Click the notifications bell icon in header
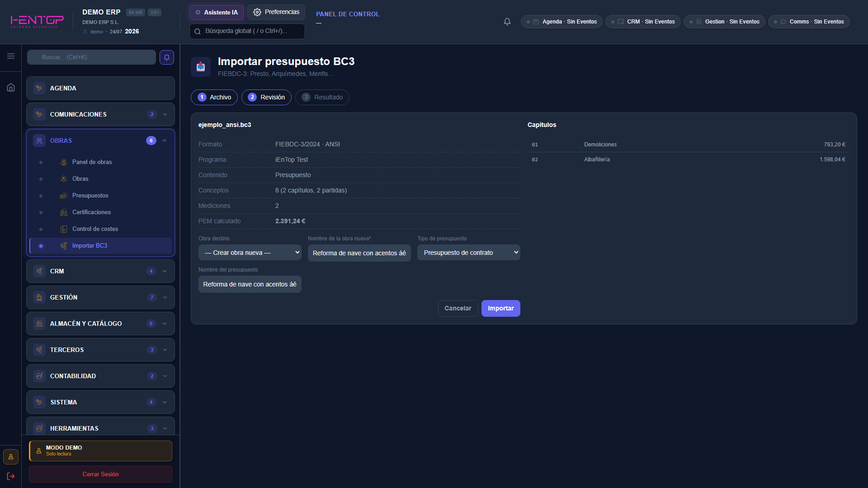The image size is (868, 488). pos(507,22)
